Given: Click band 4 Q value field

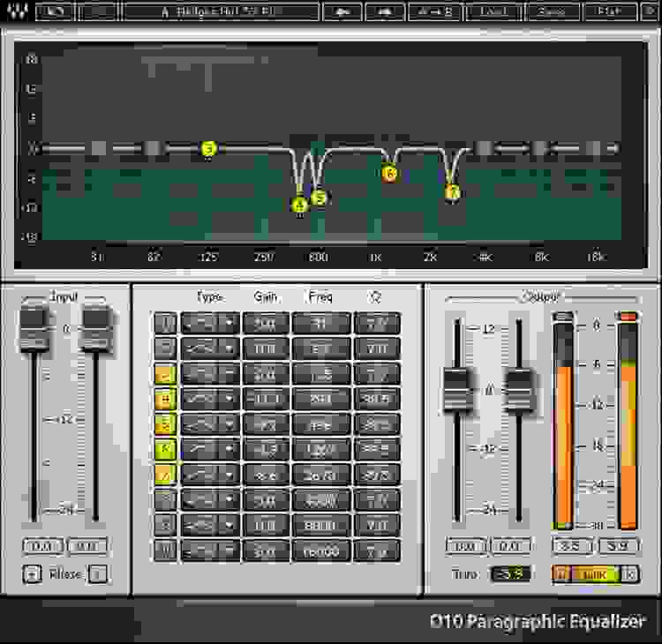Looking at the screenshot, I should click(377, 400).
